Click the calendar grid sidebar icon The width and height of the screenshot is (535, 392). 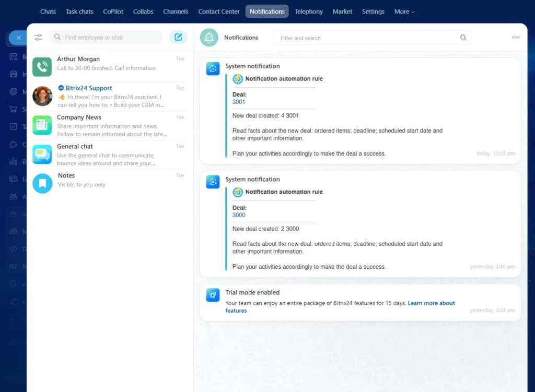click(13, 56)
